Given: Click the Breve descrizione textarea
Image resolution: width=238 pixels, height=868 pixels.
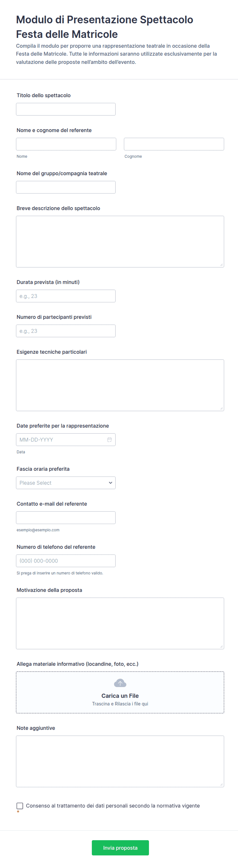Looking at the screenshot, I should coord(120,242).
